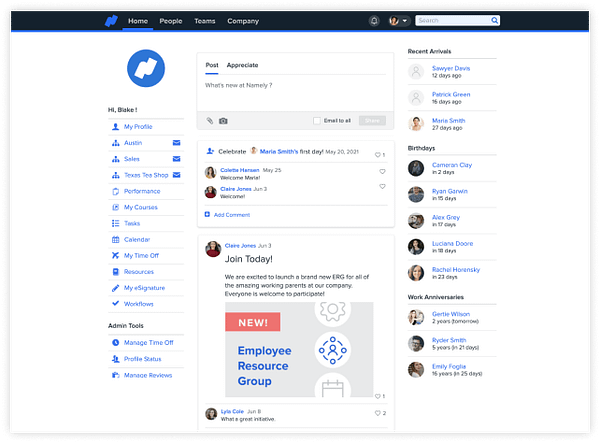Click the Share button
This screenshot has height=444, width=600.
371,120
